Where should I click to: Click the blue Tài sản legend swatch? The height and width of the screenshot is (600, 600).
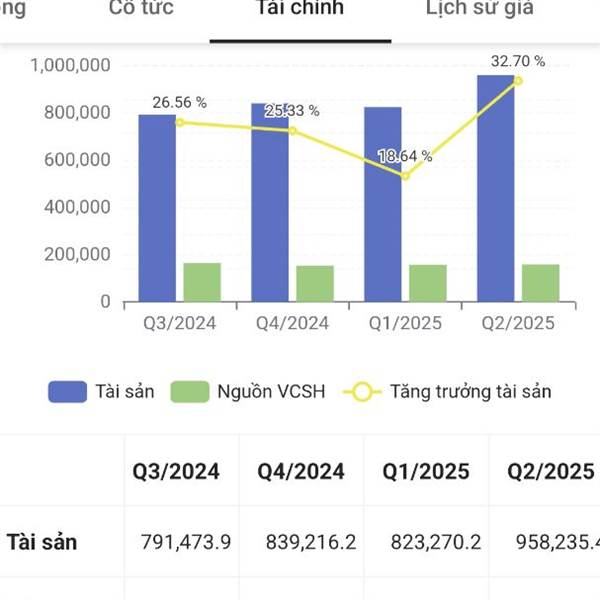pos(68,392)
